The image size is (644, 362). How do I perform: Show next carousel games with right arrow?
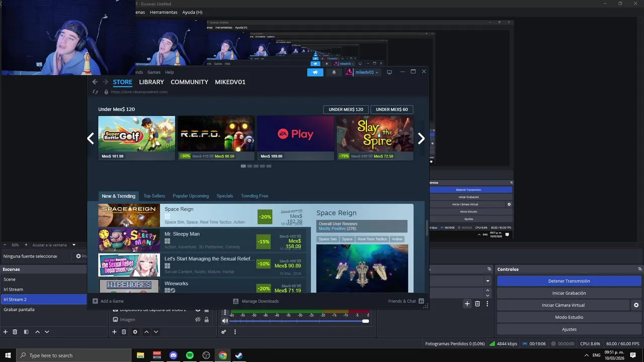point(421,138)
